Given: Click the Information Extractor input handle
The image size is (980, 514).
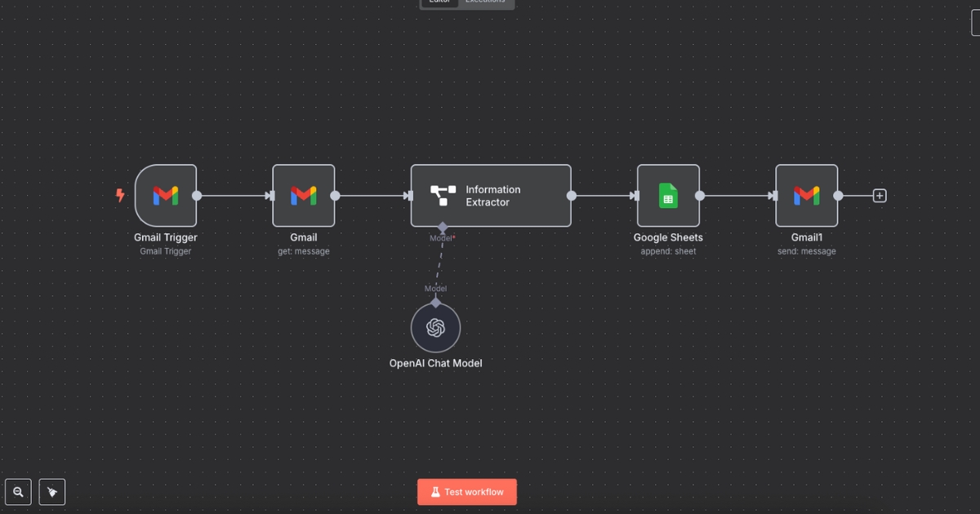Looking at the screenshot, I should click(x=408, y=196).
